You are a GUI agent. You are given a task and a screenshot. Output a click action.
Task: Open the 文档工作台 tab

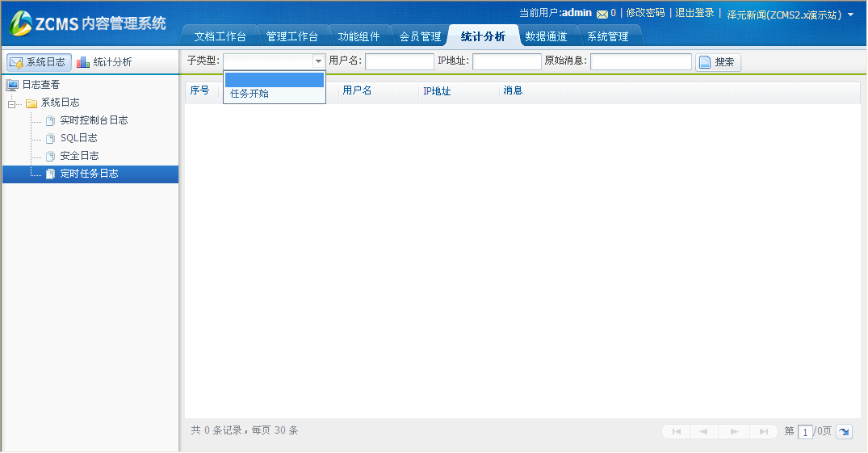[x=220, y=36]
